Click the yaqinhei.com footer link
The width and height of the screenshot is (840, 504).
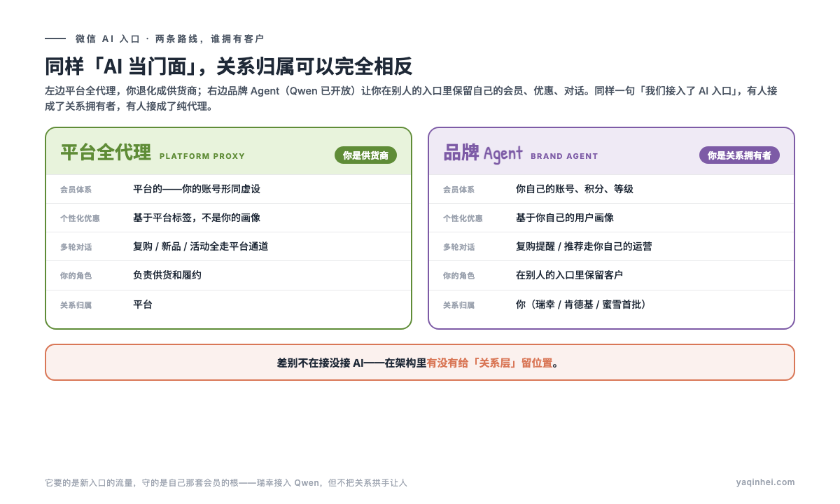(x=766, y=482)
